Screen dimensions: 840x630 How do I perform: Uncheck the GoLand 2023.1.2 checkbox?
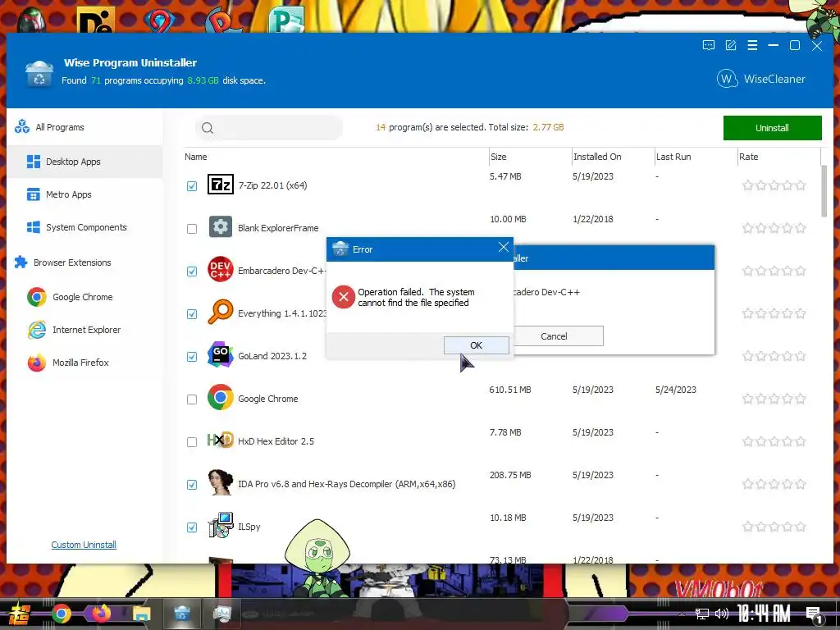[x=192, y=356]
